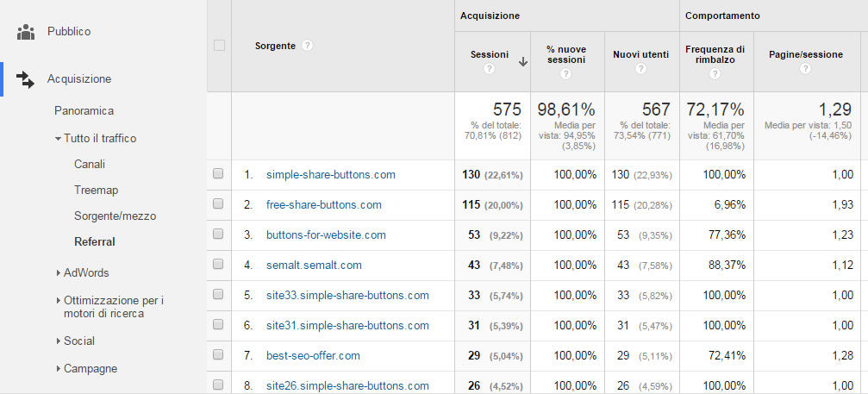Toggle the select-all checkbox in table header

click(x=219, y=46)
